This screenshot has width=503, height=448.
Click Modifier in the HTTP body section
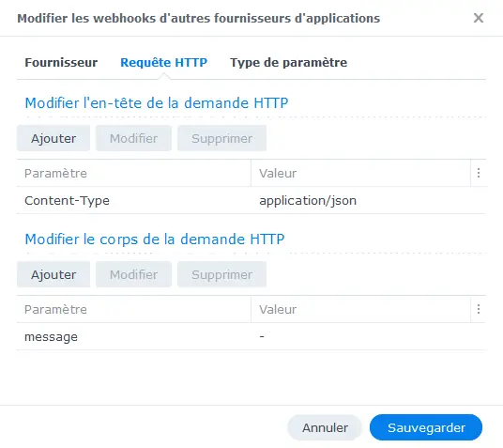[133, 274]
